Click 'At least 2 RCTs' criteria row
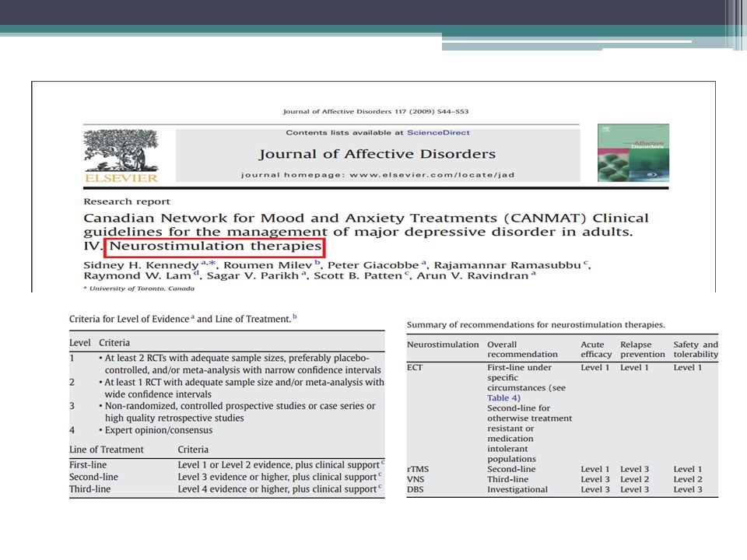 (226, 364)
